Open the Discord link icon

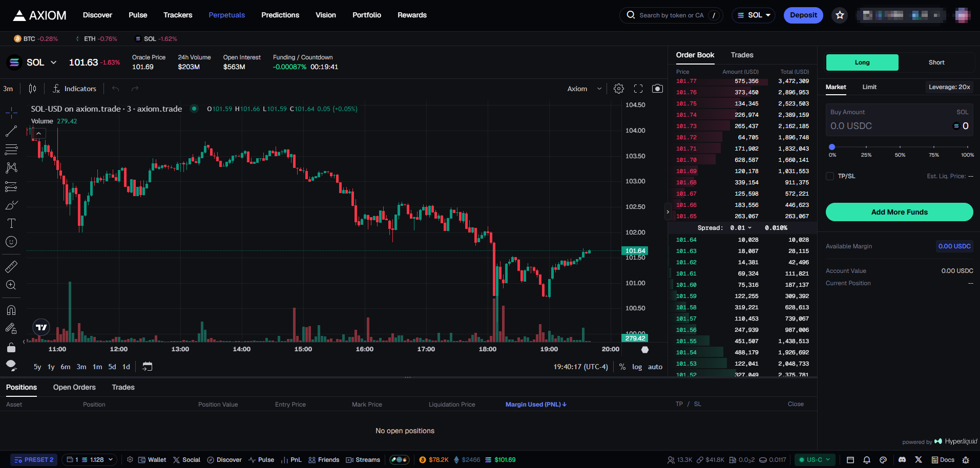tap(902, 460)
